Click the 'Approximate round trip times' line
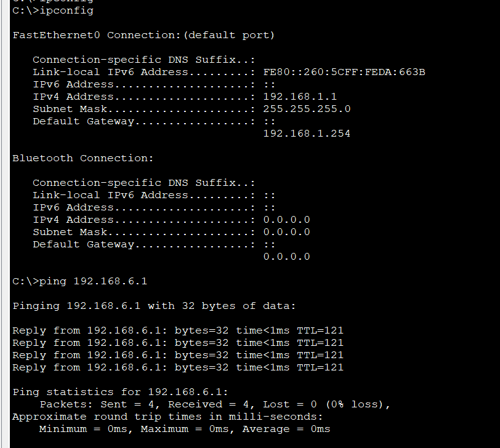 coord(167,417)
